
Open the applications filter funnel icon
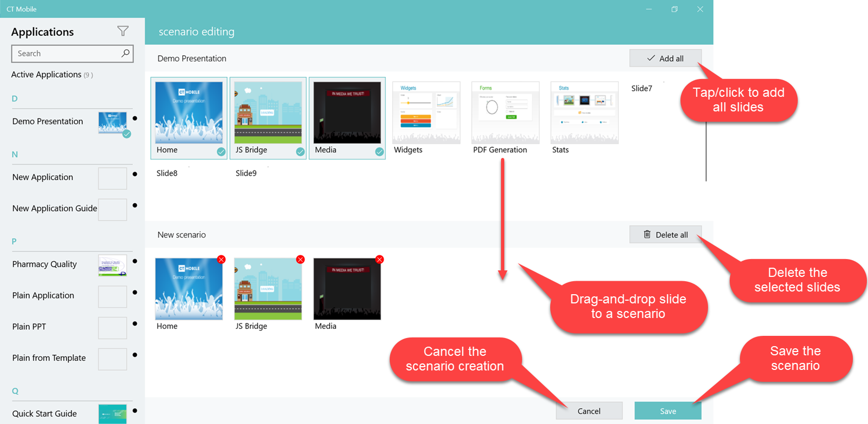point(123,31)
